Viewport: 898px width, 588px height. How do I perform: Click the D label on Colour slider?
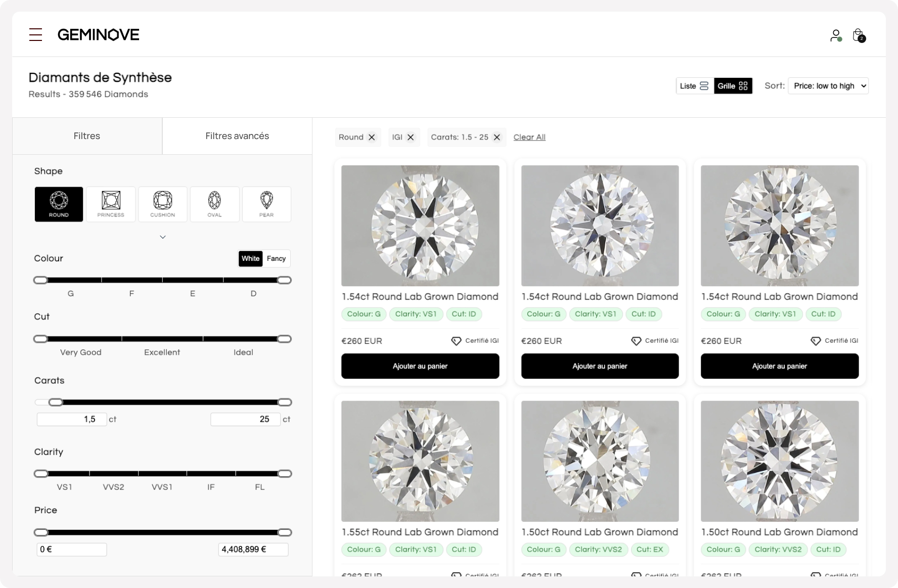(x=253, y=294)
